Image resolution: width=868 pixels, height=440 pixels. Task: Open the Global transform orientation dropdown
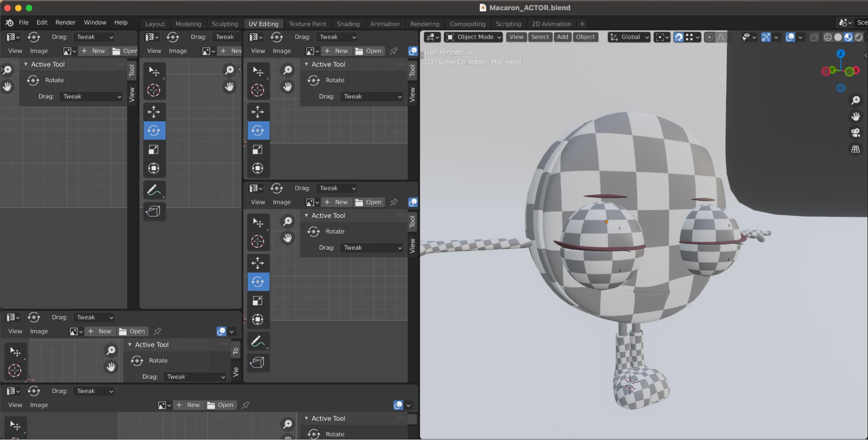click(x=630, y=37)
